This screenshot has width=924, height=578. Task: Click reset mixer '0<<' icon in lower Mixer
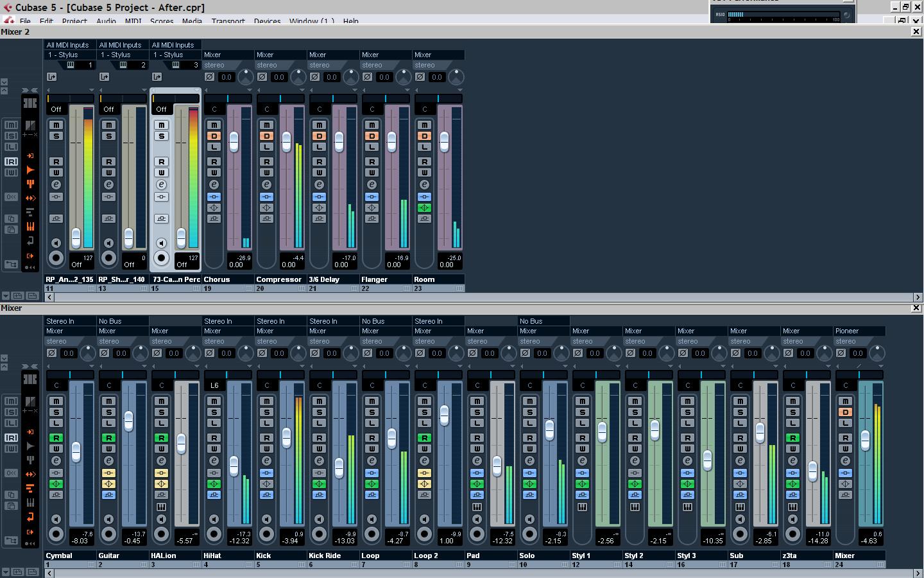11,473
